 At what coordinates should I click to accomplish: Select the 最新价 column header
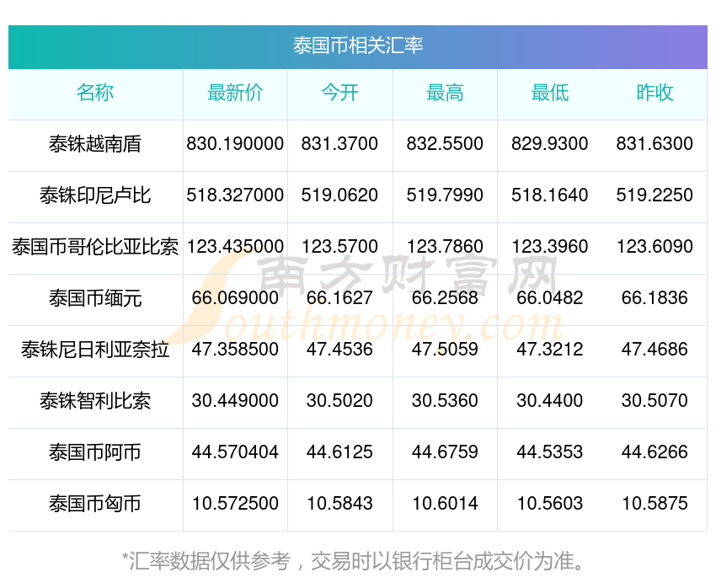pyautogui.click(x=235, y=93)
